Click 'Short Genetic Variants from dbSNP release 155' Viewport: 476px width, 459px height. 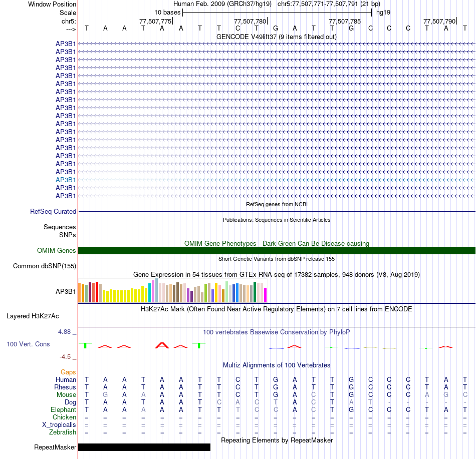277,259
